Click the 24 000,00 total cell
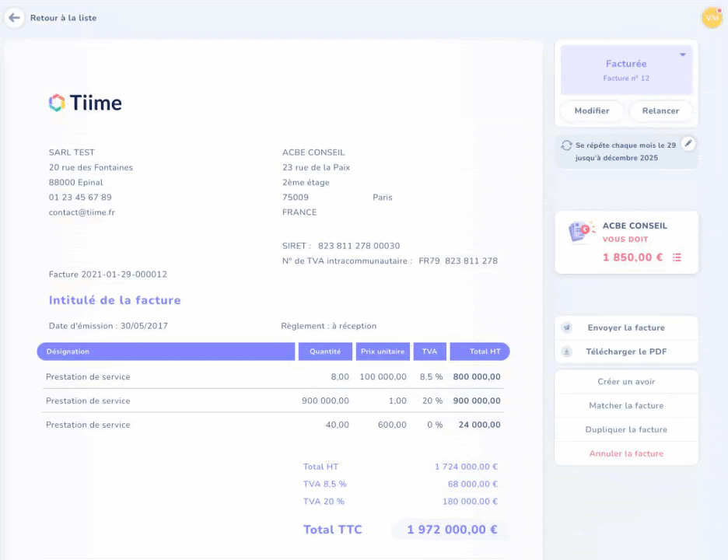This screenshot has width=728, height=560. [479, 425]
